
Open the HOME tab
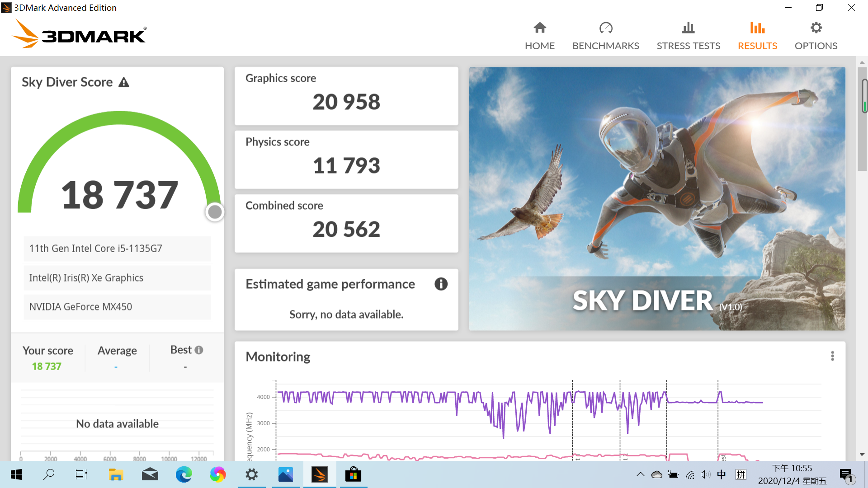[x=539, y=36]
